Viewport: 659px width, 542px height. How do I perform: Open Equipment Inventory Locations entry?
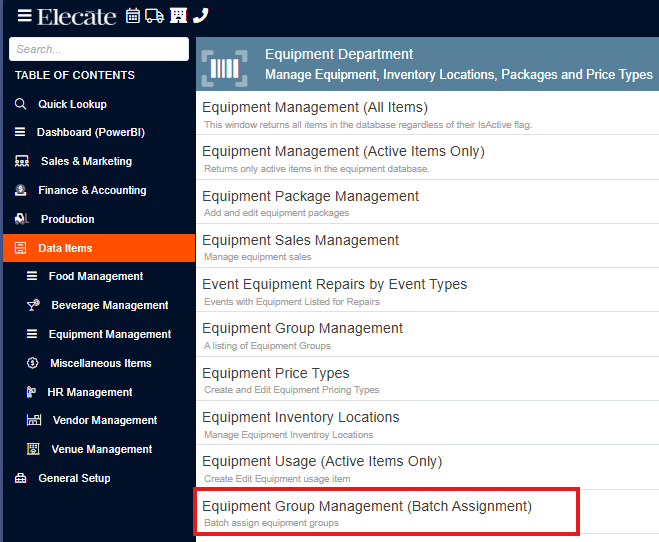[427, 424]
